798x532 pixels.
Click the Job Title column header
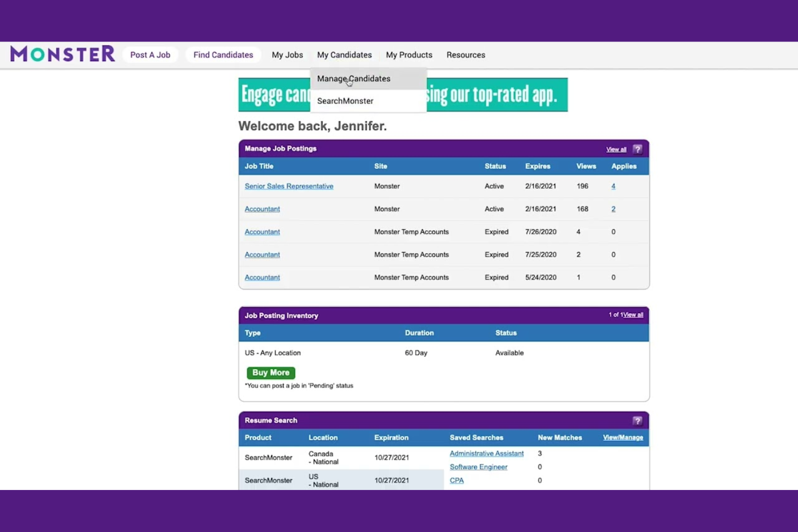pyautogui.click(x=259, y=167)
